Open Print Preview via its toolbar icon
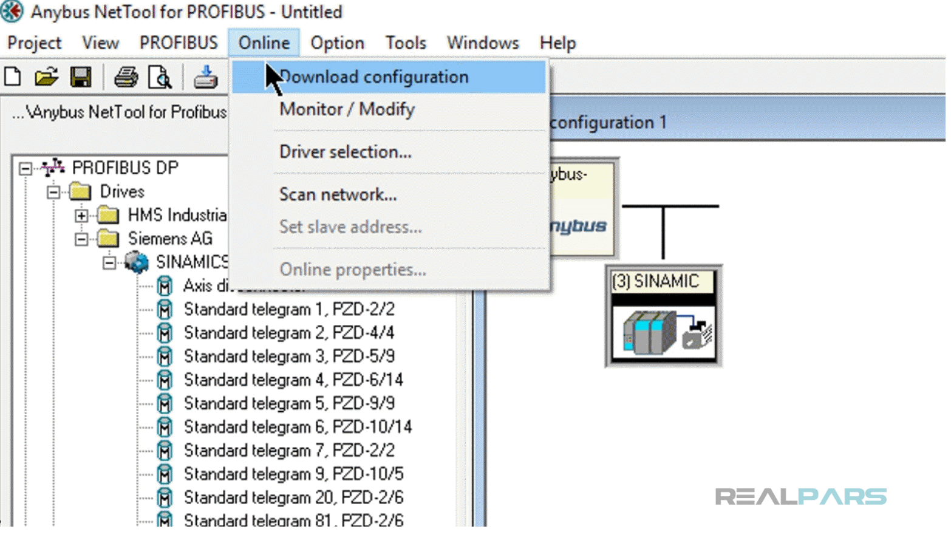 [159, 77]
